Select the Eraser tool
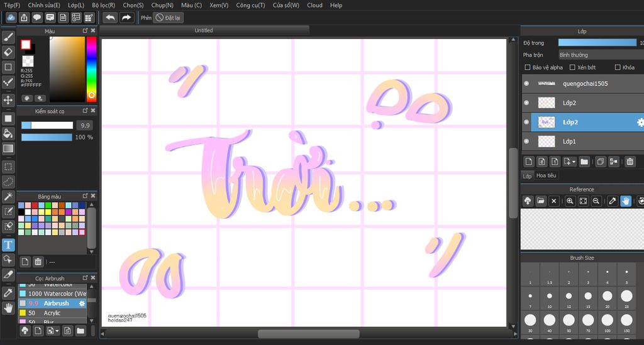This screenshot has width=644, height=345. point(8,52)
